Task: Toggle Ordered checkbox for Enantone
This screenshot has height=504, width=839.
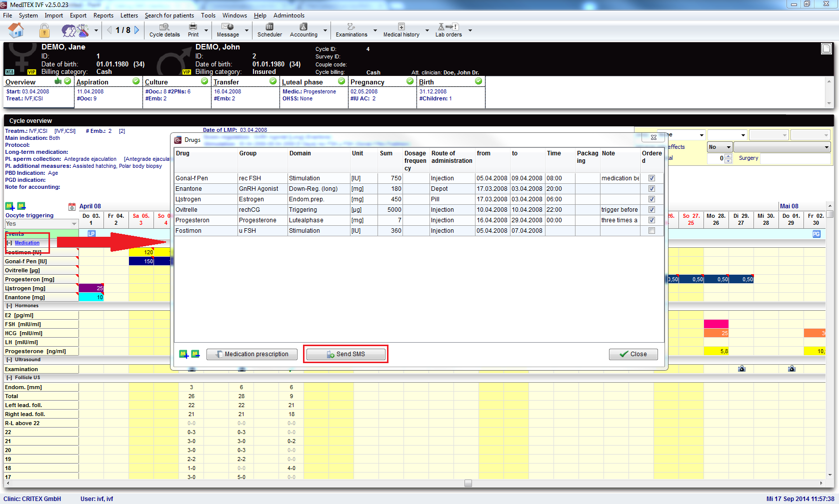Action: [651, 189]
